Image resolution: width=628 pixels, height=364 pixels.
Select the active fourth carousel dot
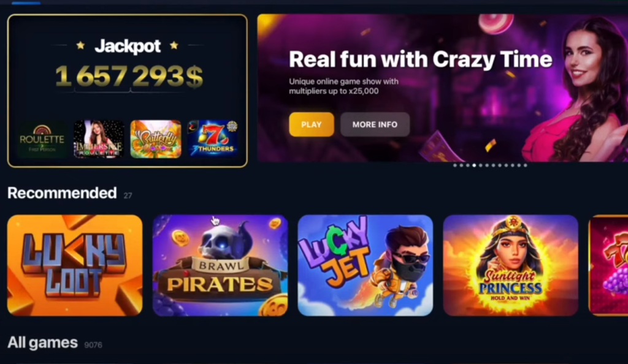point(474,165)
